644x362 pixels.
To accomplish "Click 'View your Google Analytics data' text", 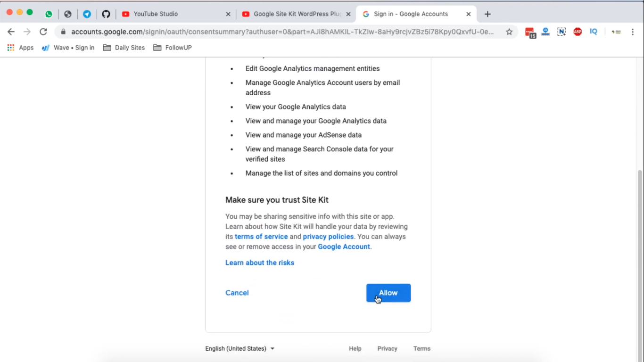I will coord(296,107).
